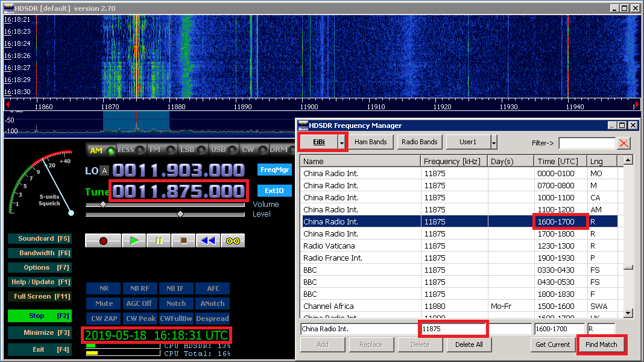Enable NB RF noise blanker

(140, 288)
